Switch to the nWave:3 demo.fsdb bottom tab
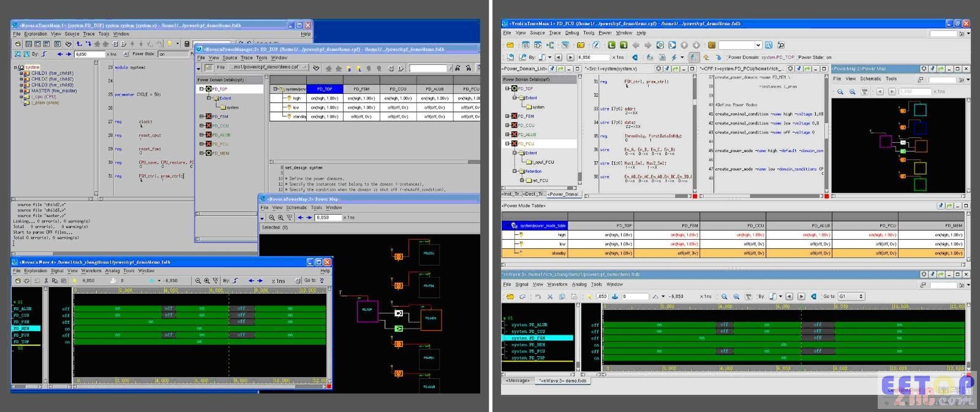Screen dimensions: 980x412 click(x=562, y=381)
